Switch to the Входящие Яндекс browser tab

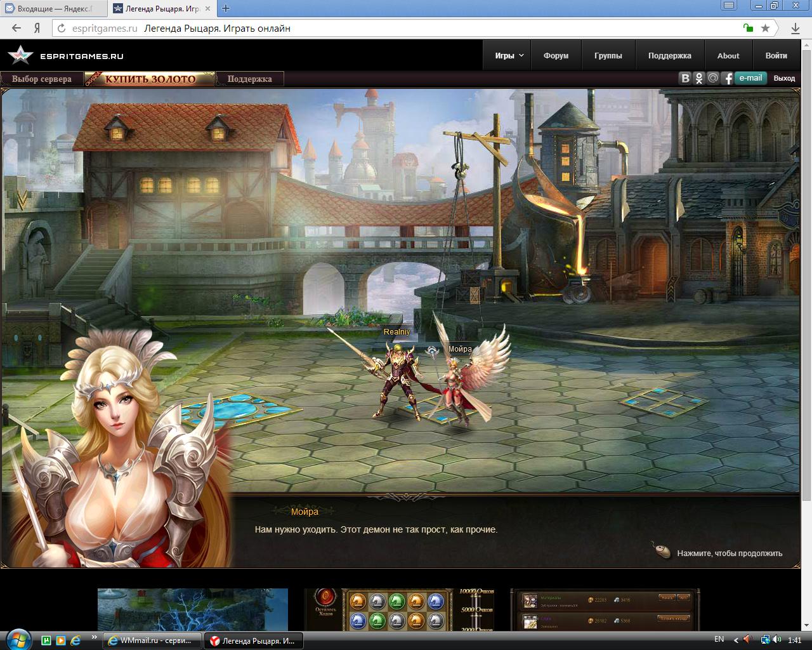coord(53,8)
